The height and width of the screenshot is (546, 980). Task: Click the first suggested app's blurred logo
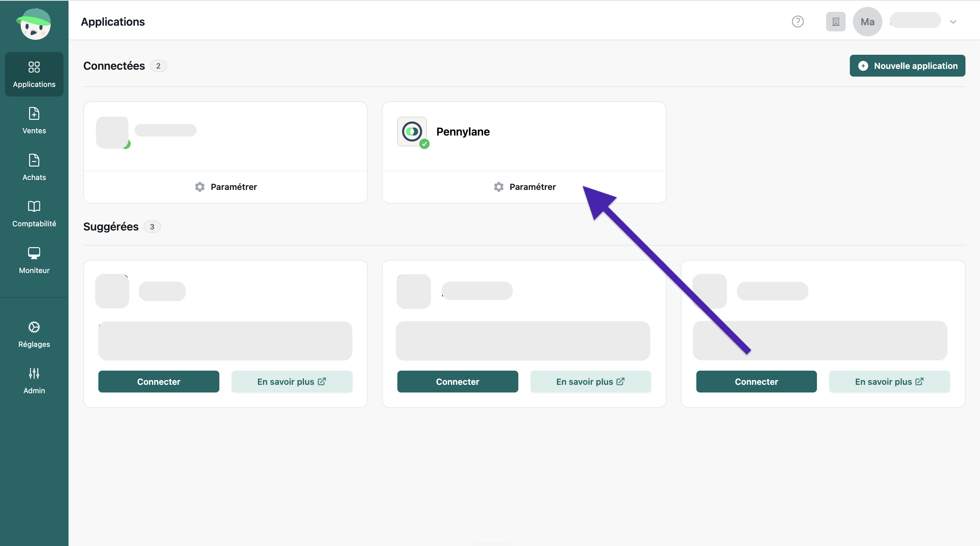(x=112, y=291)
